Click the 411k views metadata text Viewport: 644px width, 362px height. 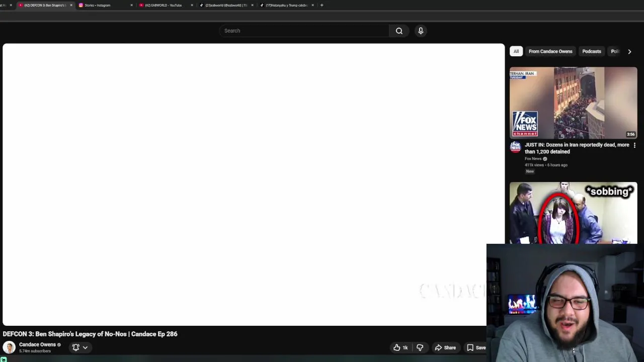tap(546, 165)
